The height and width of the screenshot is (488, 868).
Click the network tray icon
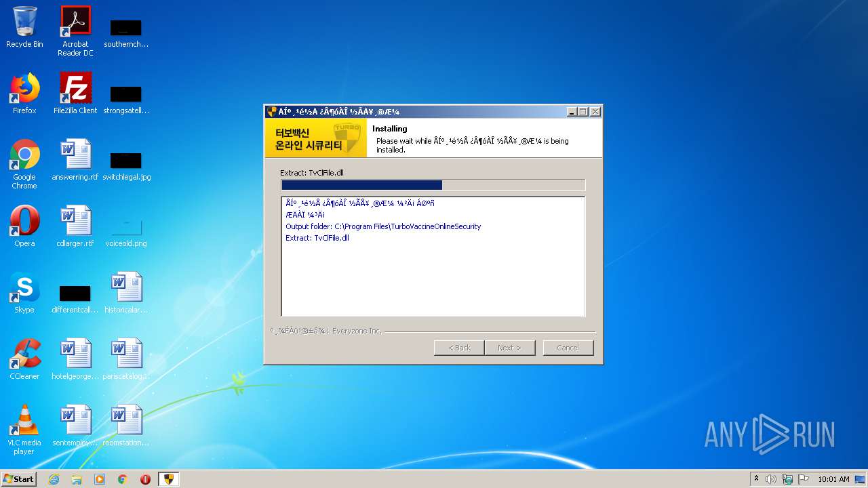click(787, 479)
